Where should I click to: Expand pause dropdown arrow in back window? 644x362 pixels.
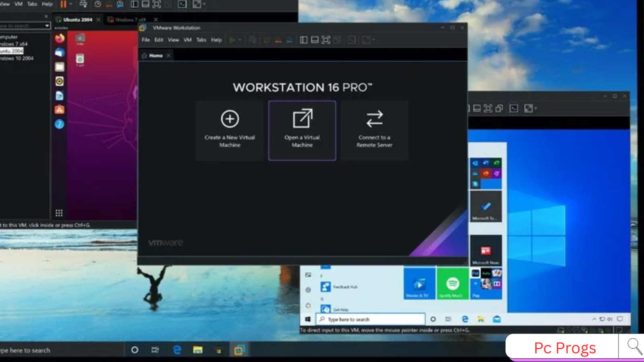(x=71, y=4)
